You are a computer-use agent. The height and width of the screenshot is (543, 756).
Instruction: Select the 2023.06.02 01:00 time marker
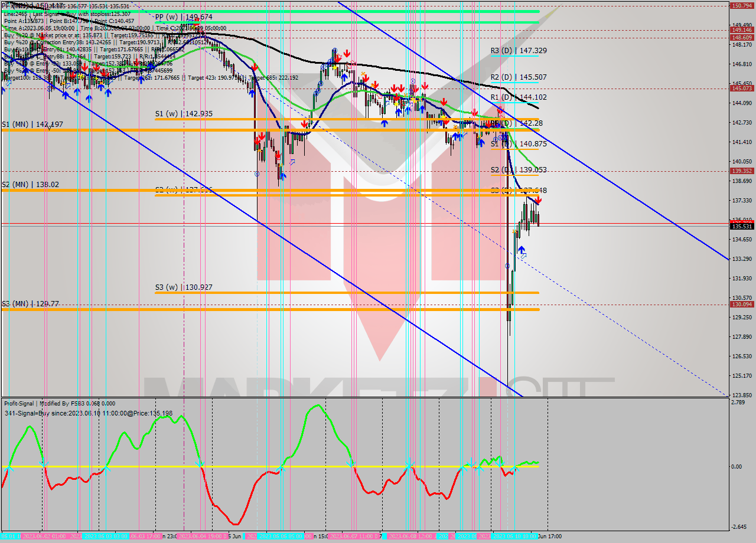coord(43,537)
